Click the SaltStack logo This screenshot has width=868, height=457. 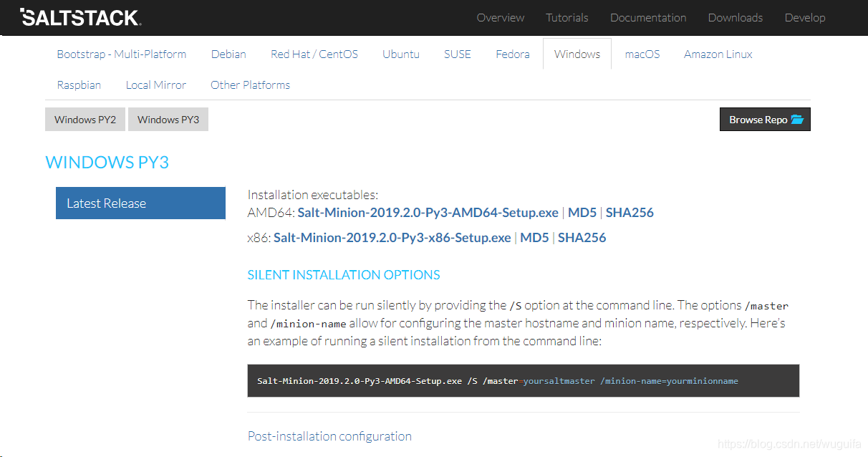click(x=81, y=17)
